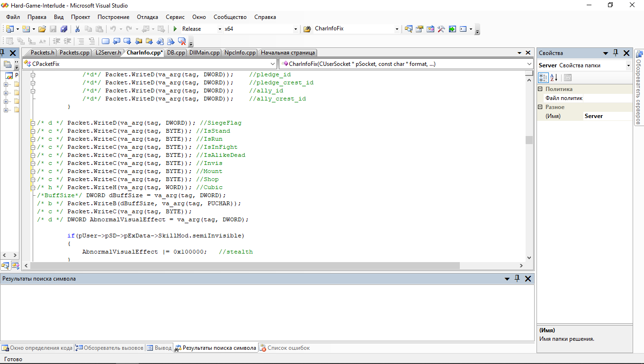Click the code editor vertical scrollbar thumb
Screen dimensions: 644x364
point(529,140)
